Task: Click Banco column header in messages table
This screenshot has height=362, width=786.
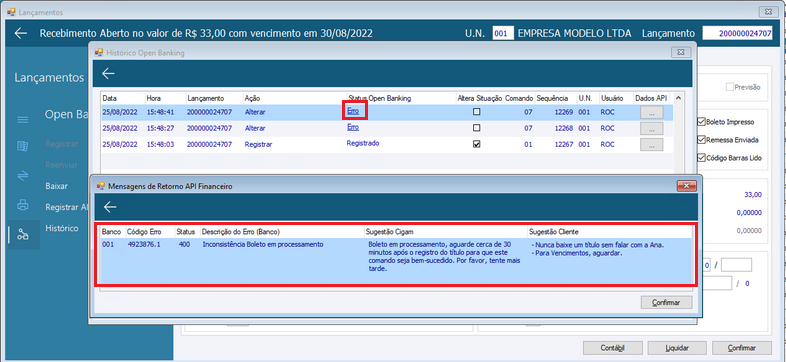Action: tap(112, 232)
